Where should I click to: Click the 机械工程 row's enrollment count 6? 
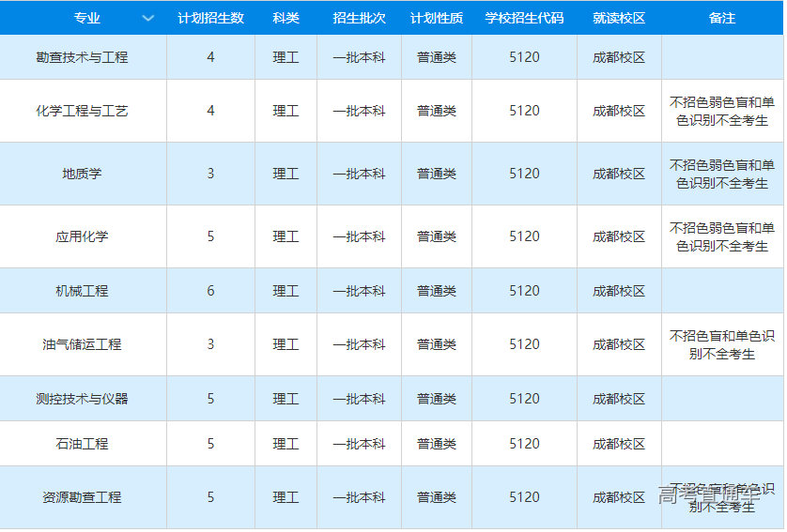coord(210,291)
